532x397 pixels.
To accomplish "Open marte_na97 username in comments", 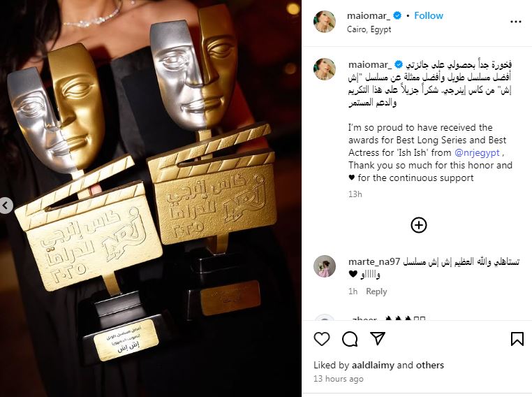I will coord(374,262).
